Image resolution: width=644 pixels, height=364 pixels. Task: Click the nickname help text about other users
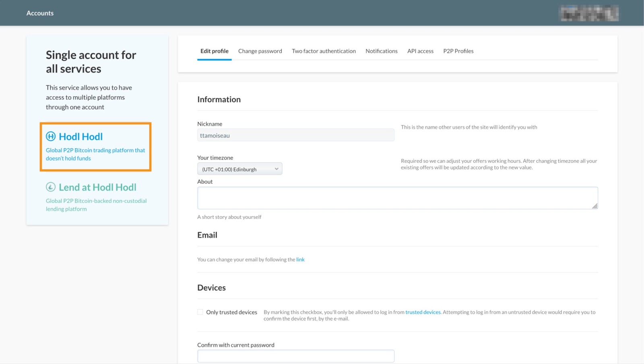click(x=469, y=127)
